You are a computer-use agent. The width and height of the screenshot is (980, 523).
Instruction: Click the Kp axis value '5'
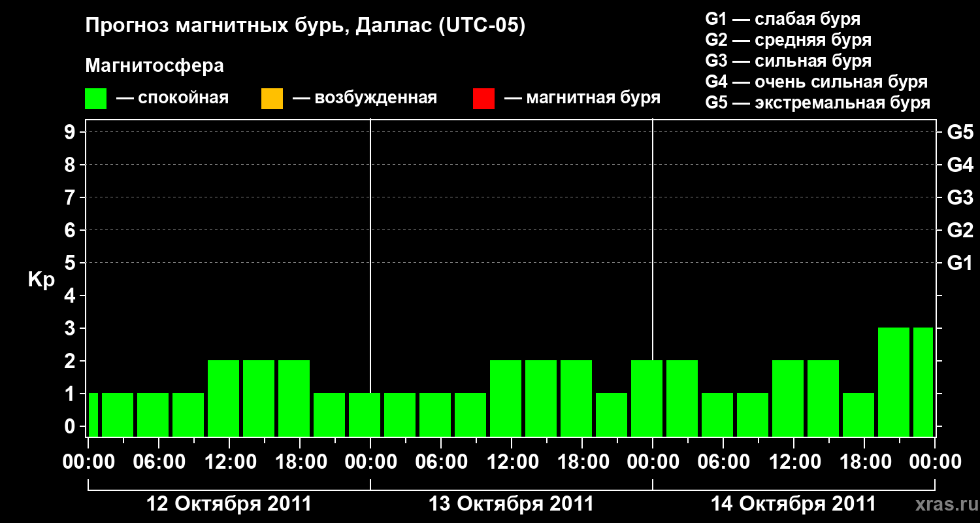click(71, 263)
